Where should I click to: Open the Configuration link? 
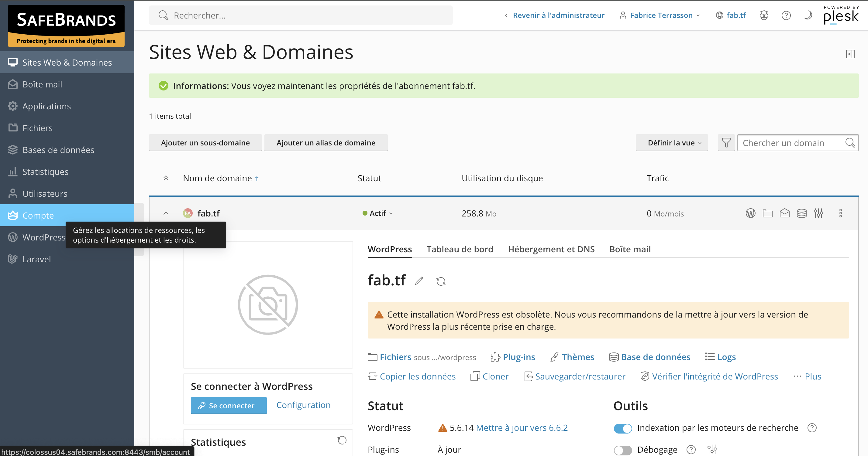click(x=303, y=405)
